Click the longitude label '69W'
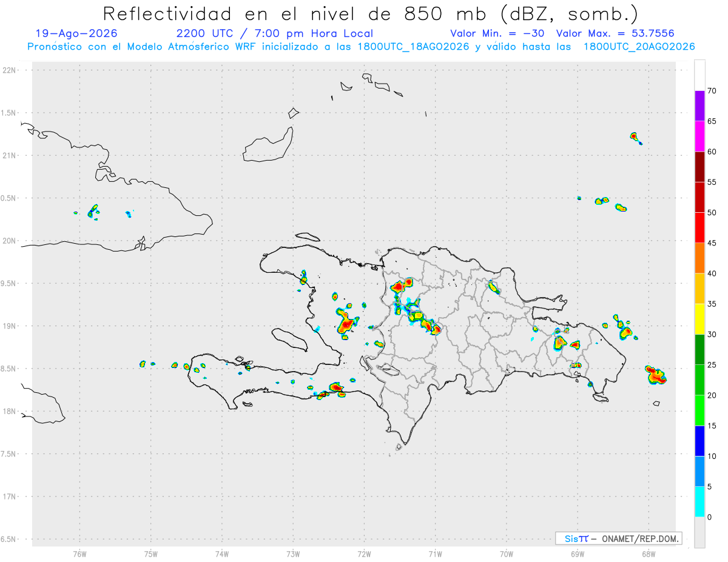The image size is (728, 562). click(578, 554)
